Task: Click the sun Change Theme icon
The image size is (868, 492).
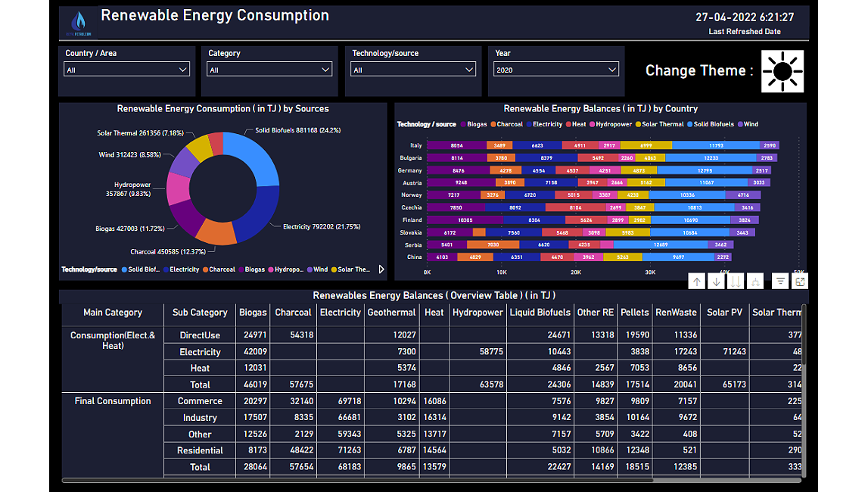Action: [x=782, y=71]
